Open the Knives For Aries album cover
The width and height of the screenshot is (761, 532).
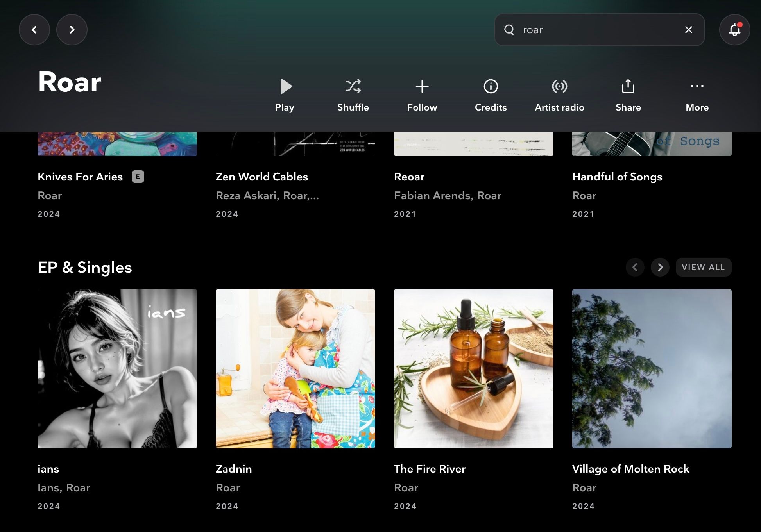tap(117, 144)
